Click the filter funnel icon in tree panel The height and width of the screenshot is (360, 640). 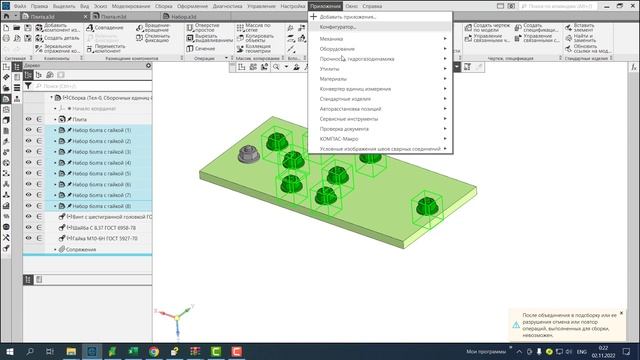28,86
